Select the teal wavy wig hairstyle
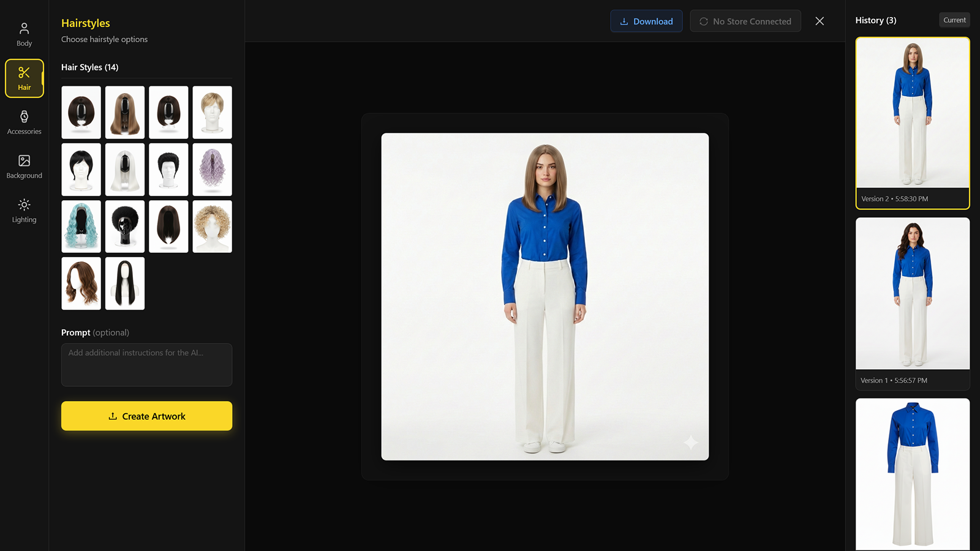The width and height of the screenshot is (980, 551). [81, 227]
